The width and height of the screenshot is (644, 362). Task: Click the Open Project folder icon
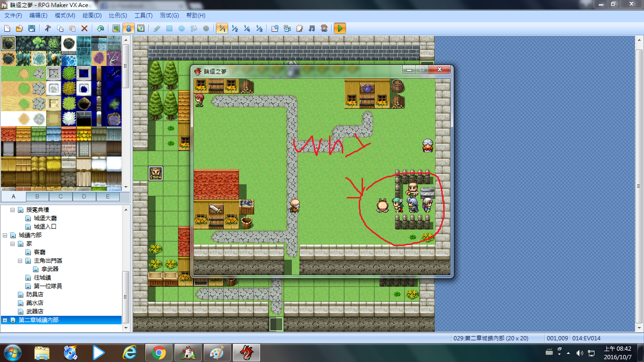19,28
